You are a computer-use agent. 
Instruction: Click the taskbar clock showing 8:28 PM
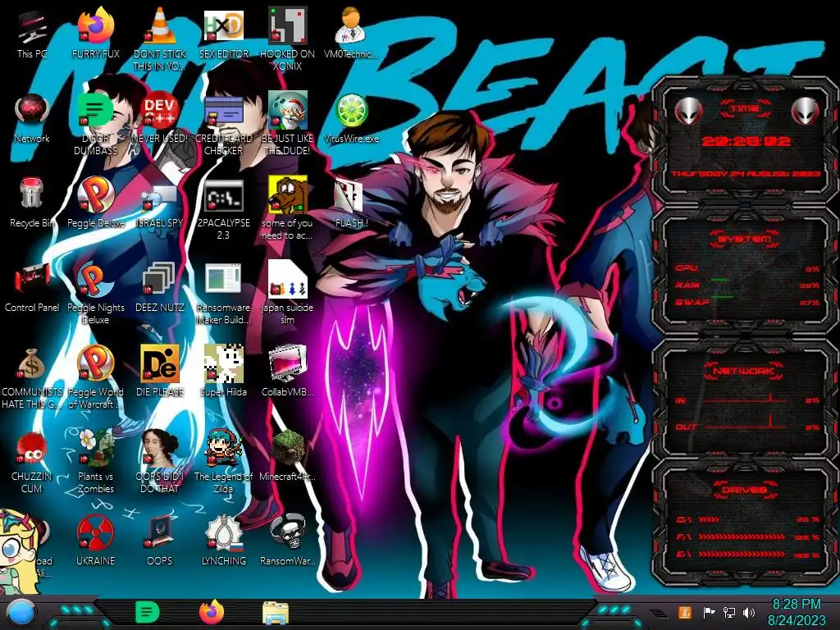pyautogui.click(x=796, y=612)
